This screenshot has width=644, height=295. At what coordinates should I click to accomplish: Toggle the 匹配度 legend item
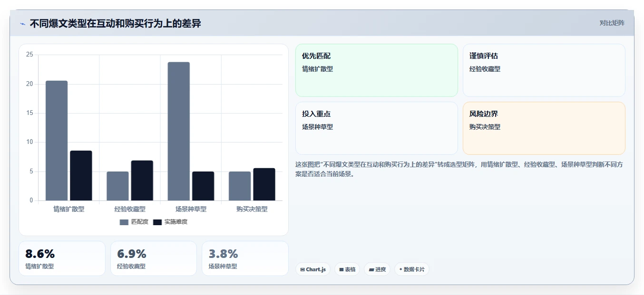(134, 222)
